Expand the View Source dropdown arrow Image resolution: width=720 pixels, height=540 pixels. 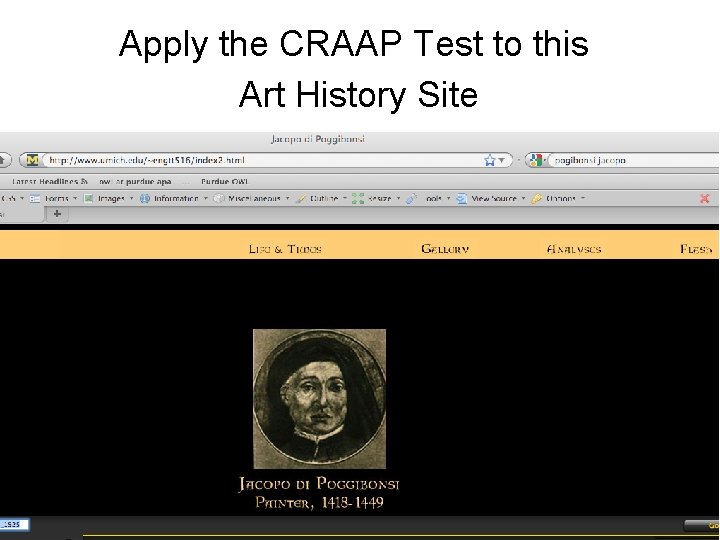click(x=523, y=198)
